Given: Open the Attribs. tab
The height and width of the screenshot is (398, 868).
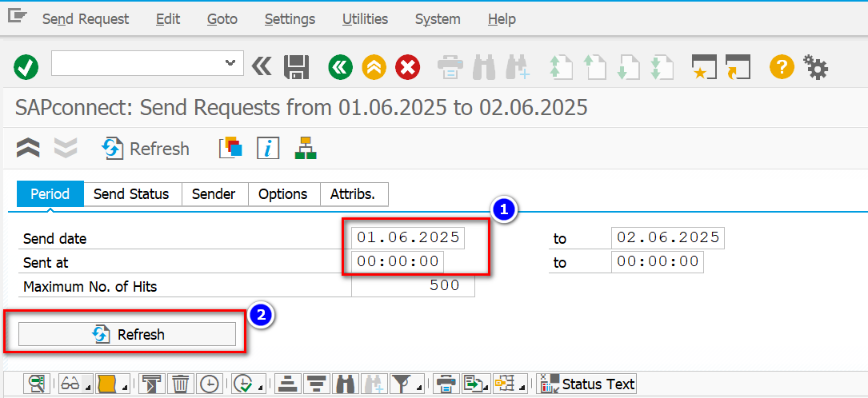Looking at the screenshot, I should click(353, 194).
